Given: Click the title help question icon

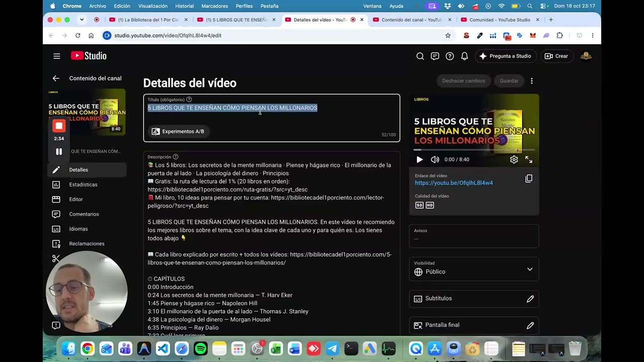Looking at the screenshot, I should 189,100.
